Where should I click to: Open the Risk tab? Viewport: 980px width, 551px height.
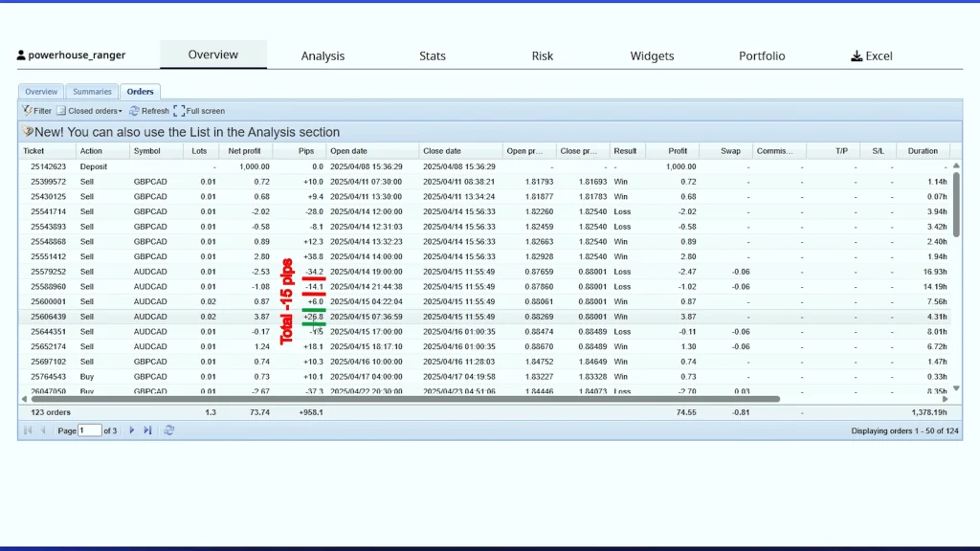click(x=543, y=56)
